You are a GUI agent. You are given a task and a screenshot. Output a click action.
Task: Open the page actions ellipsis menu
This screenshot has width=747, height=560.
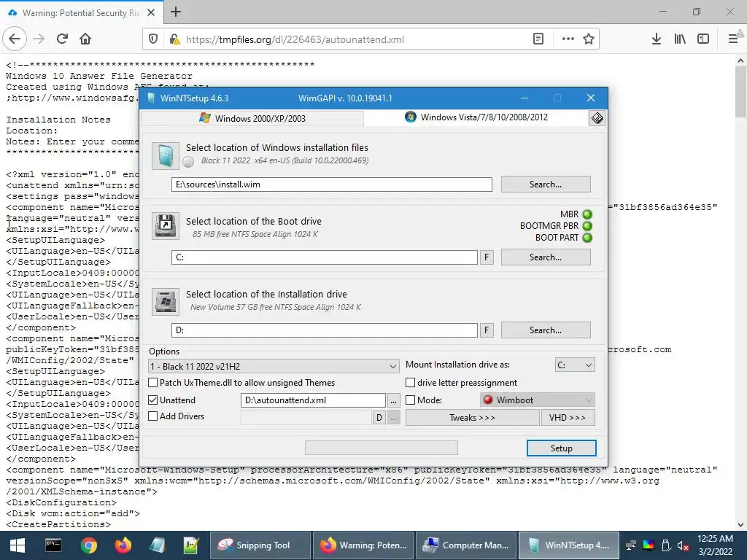tap(568, 39)
